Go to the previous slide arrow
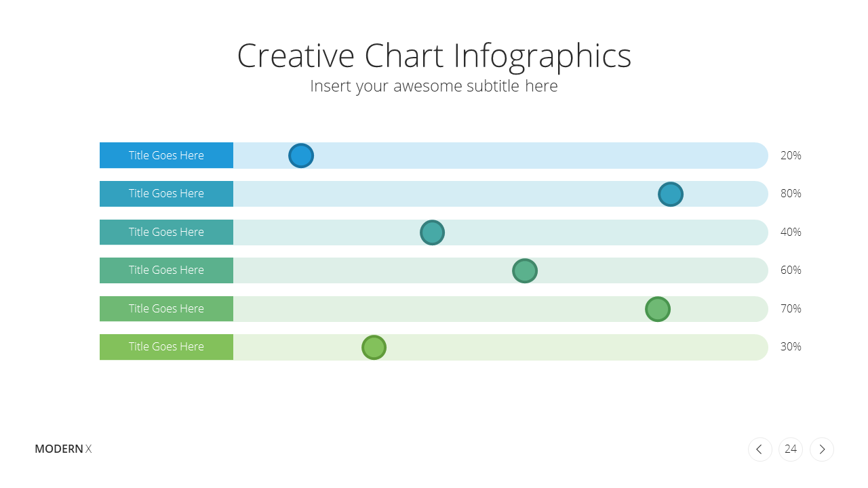The height and width of the screenshot is (488, 868). (x=759, y=449)
